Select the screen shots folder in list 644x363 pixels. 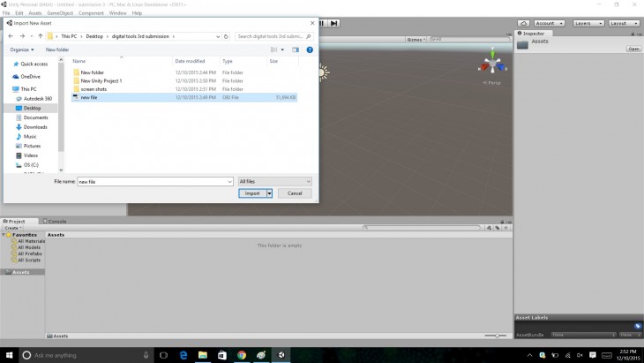tap(93, 89)
